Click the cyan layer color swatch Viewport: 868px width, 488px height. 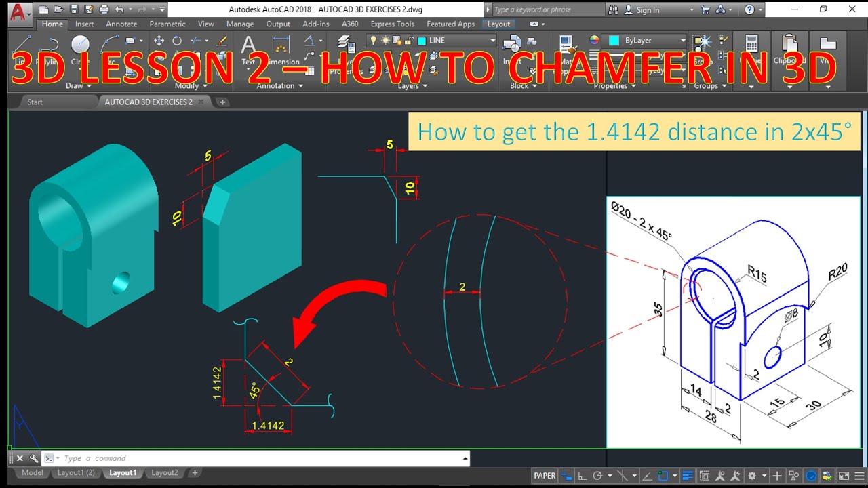422,41
